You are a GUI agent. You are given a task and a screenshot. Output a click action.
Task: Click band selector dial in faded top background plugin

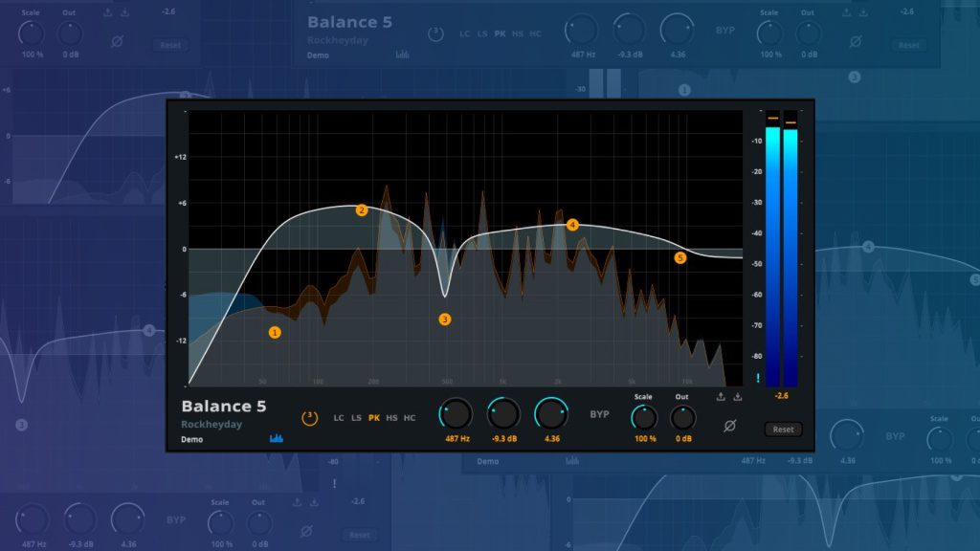click(x=435, y=33)
